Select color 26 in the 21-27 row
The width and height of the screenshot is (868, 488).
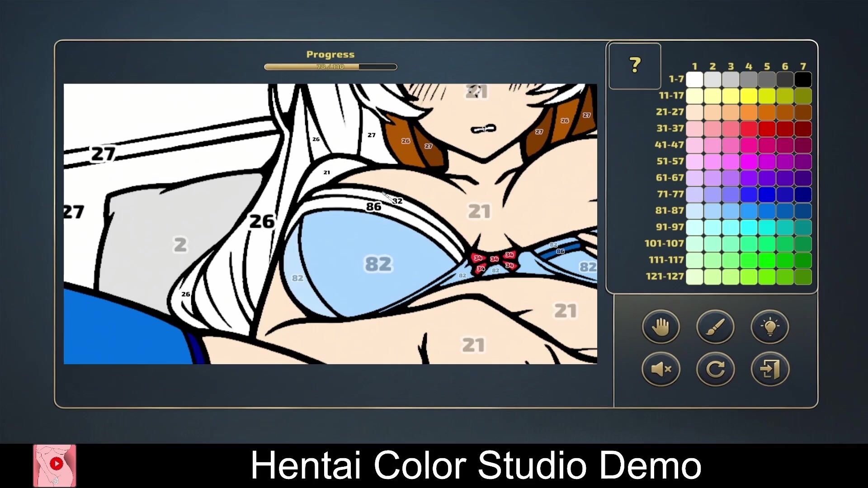coord(785,112)
